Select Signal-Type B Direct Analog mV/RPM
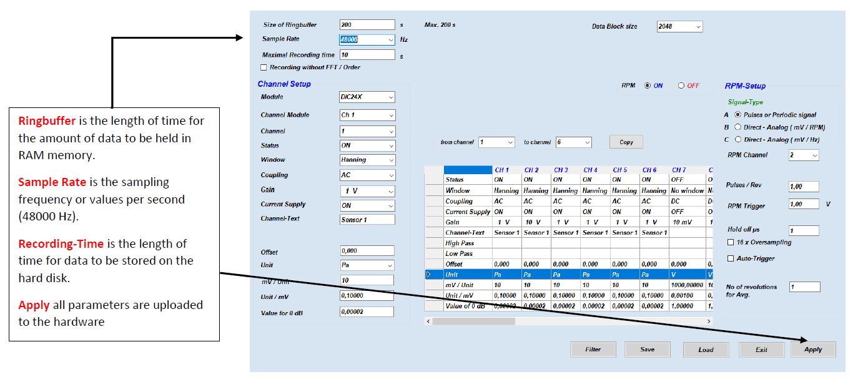This screenshot has height=392, width=868. [740, 127]
